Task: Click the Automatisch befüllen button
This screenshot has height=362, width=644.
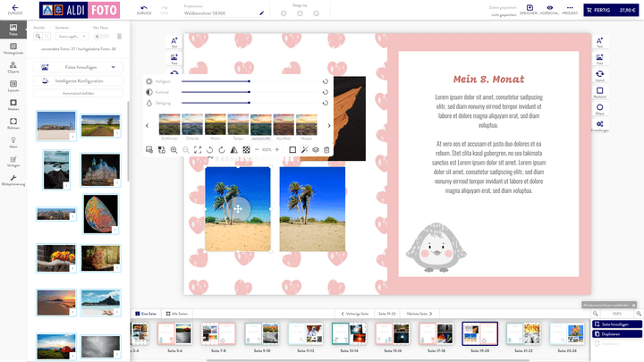Action: (x=80, y=93)
